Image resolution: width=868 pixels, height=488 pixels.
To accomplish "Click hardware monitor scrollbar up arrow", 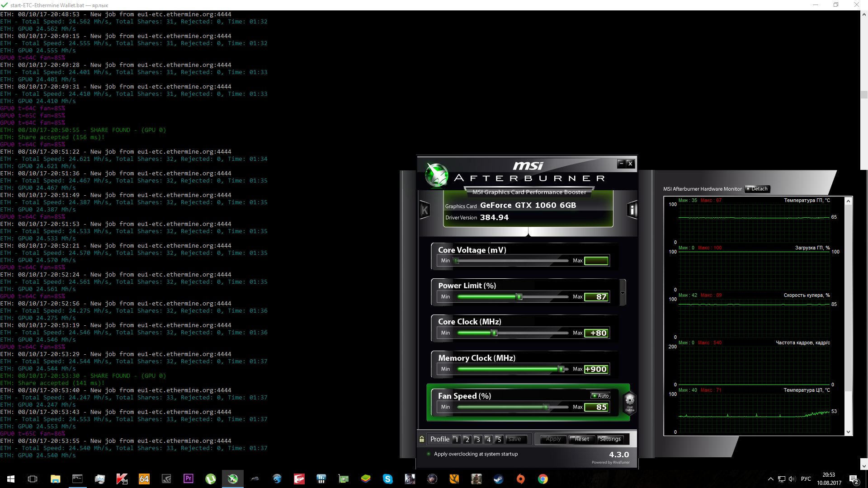I will pos(848,201).
